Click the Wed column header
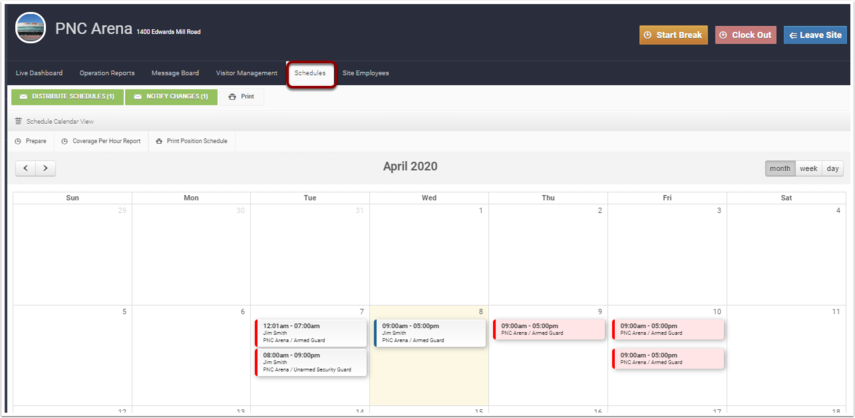This screenshot has width=855, height=418. coord(429,198)
